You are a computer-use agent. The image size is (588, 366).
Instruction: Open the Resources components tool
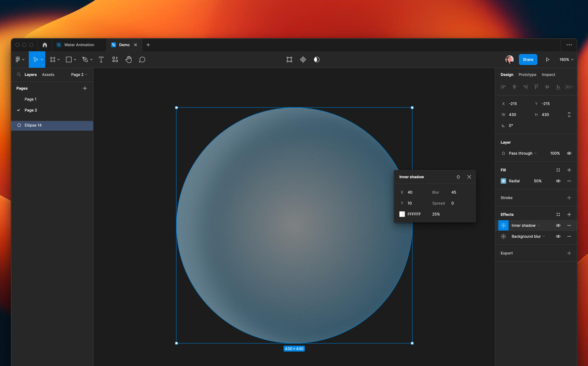[115, 60]
